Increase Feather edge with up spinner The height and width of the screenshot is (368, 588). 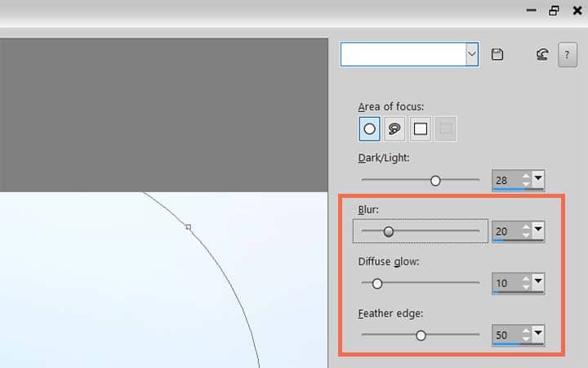(x=526, y=330)
